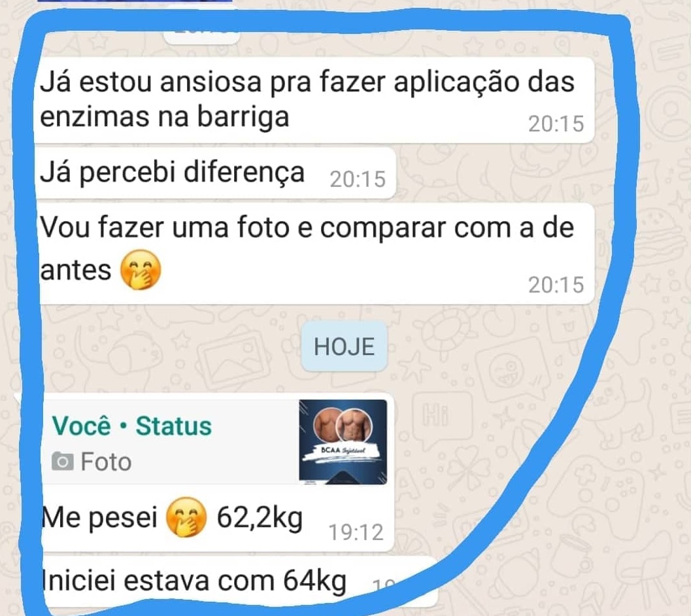Click the Me pesei text
The width and height of the screenshot is (691, 616).
[99, 517]
